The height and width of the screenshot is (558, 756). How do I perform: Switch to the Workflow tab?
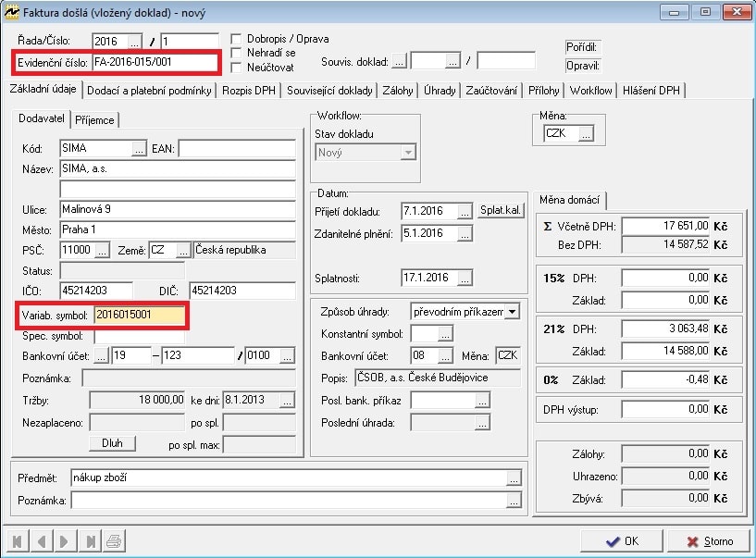tap(590, 91)
